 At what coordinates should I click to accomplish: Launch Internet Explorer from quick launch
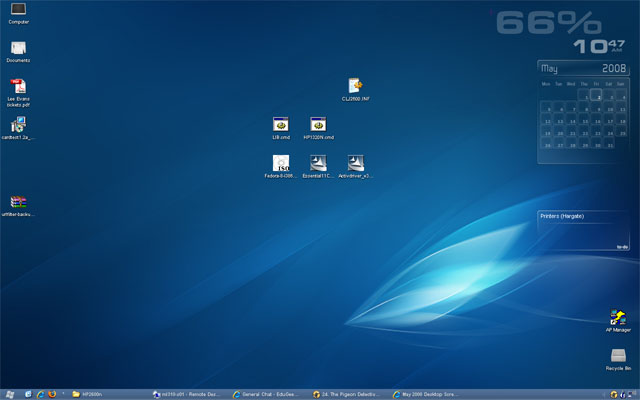40,394
